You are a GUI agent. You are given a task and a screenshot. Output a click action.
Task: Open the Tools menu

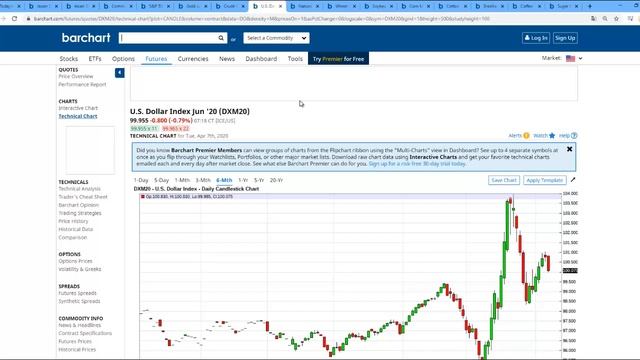[x=295, y=59]
